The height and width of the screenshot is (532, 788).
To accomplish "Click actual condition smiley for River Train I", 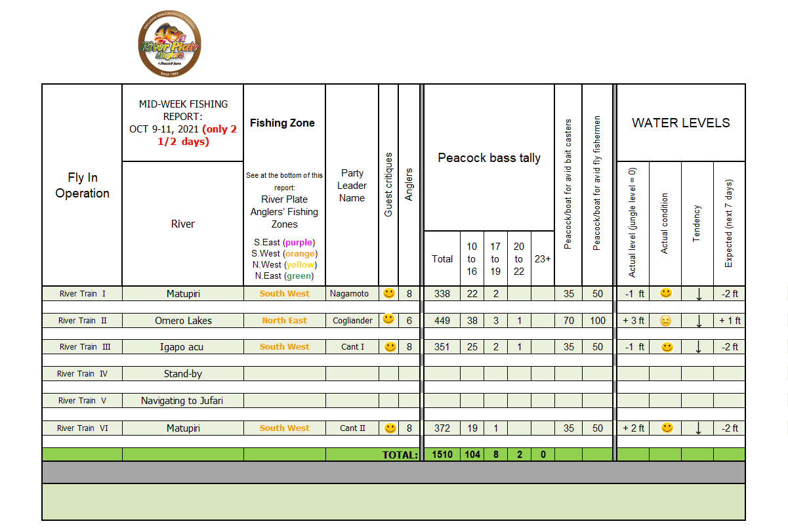I will pyautogui.click(x=666, y=293).
